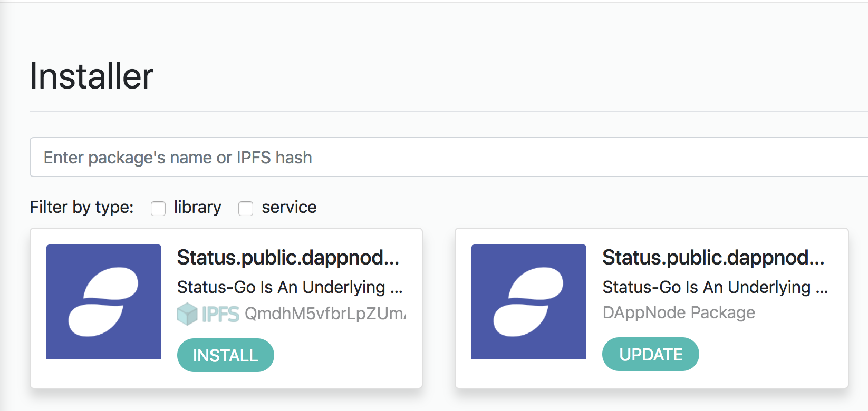Enable the service type filter checkbox
868x411 pixels.
point(246,209)
